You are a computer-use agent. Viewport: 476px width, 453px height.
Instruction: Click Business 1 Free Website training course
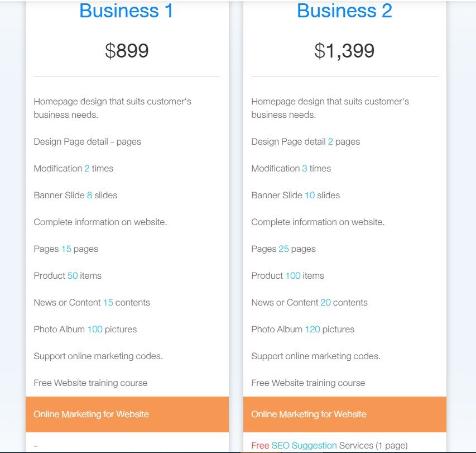point(90,383)
